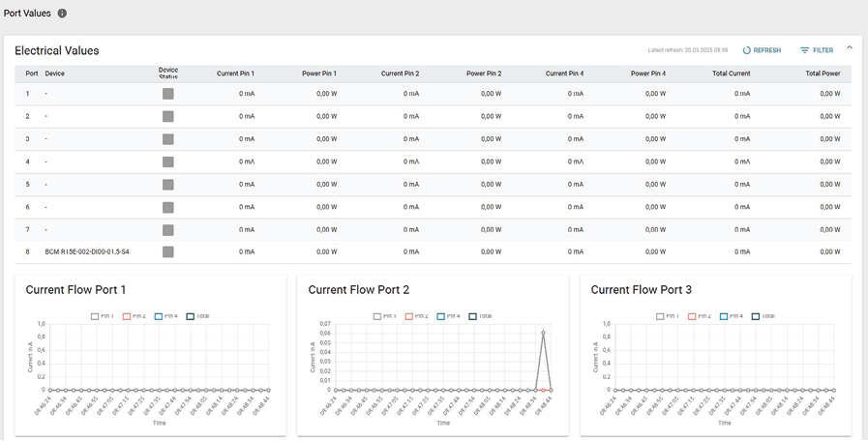Open the Filter options
This screenshot has width=868, height=441.
click(x=816, y=50)
